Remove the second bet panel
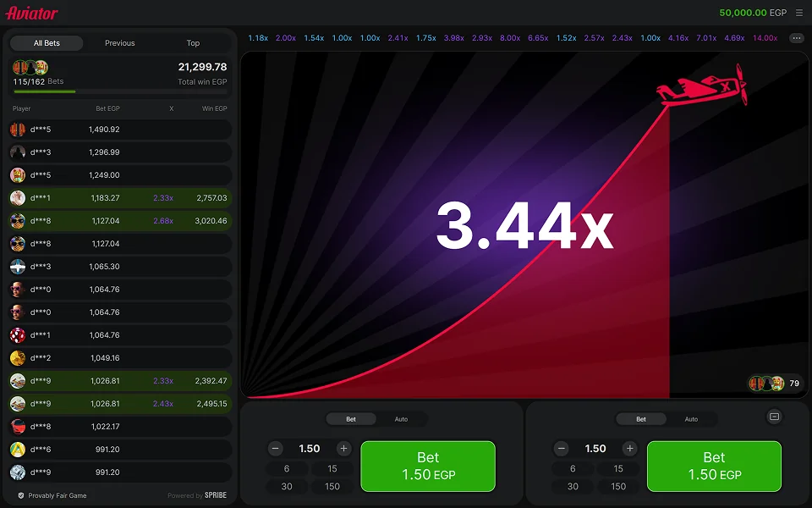Screen dimensions: 812x508 click(x=774, y=417)
